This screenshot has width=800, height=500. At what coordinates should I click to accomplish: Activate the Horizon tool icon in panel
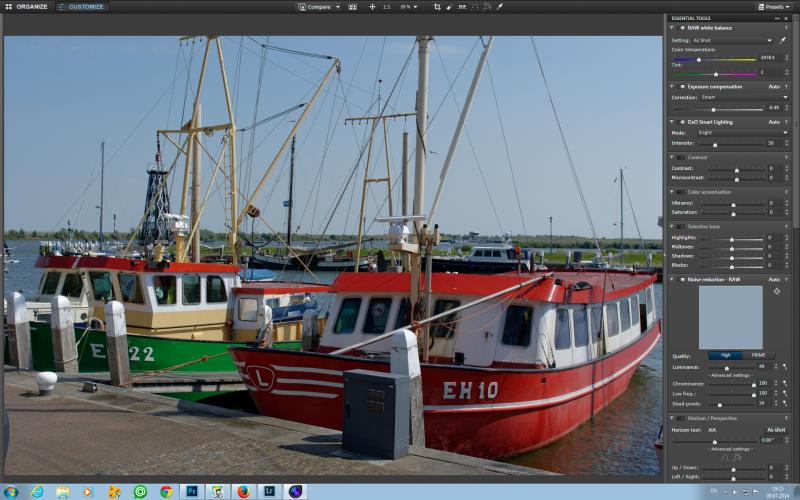(712, 430)
